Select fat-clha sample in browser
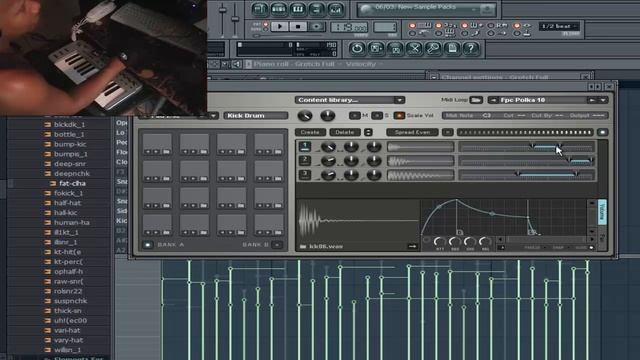This screenshot has height=360, width=640. pyautogui.click(x=72, y=184)
